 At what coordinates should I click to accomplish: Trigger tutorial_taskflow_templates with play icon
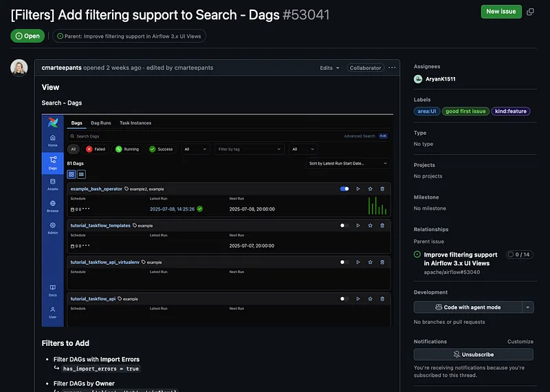click(358, 226)
